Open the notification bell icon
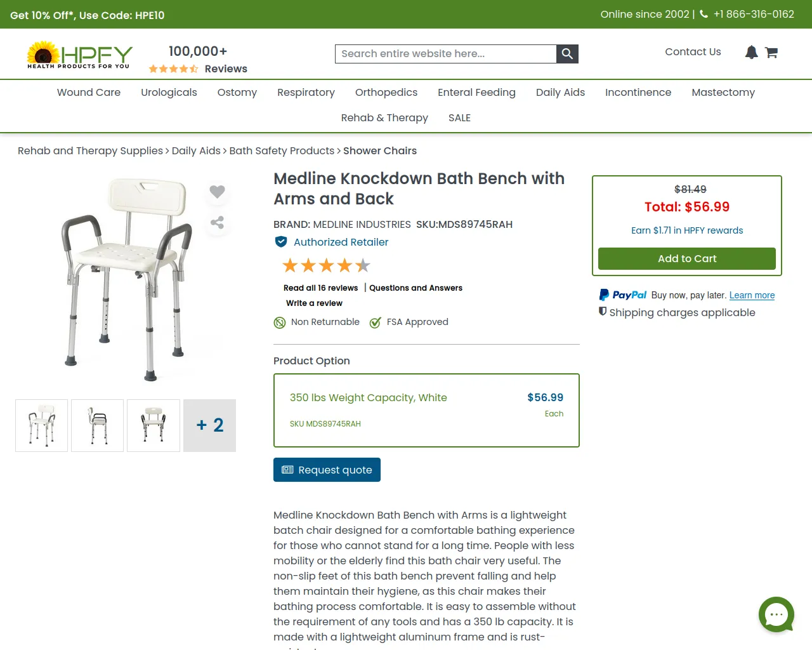Screen dimensions: 812x650 (x=751, y=52)
